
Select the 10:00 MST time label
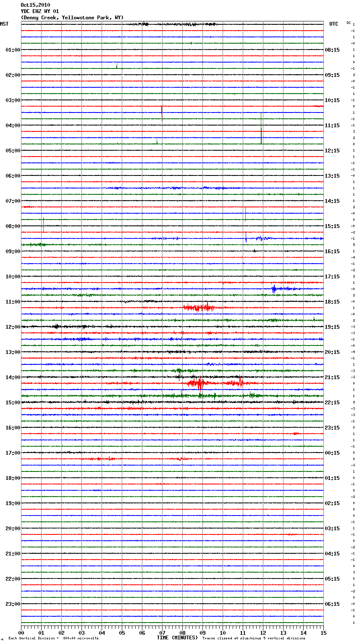point(13,277)
